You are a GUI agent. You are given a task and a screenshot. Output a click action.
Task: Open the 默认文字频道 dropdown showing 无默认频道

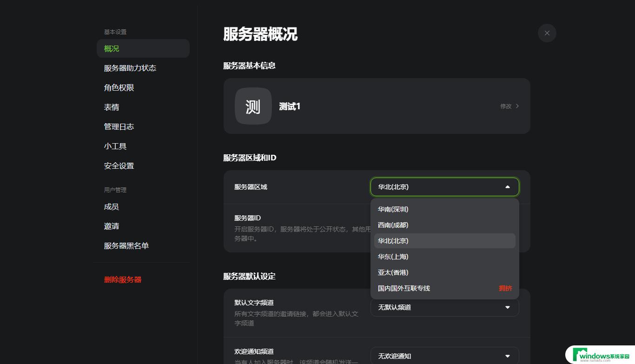pyautogui.click(x=444, y=307)
